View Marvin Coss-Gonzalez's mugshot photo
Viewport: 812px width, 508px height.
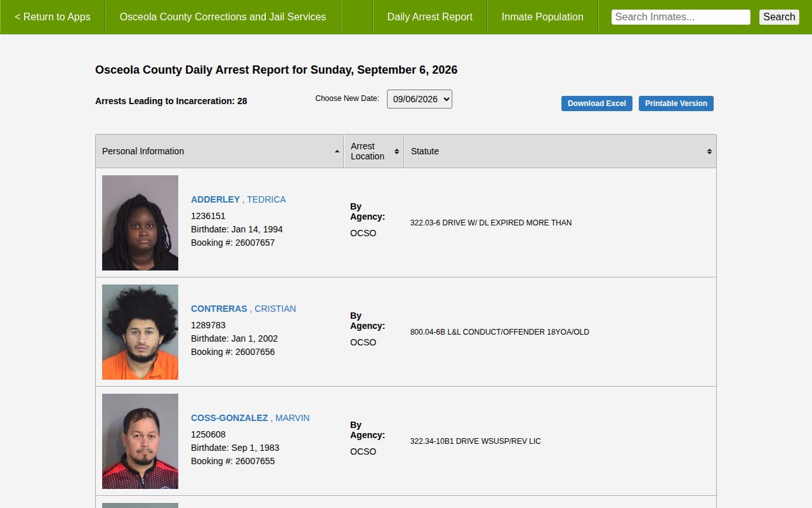pyautogui.click(x=140, y=441)
